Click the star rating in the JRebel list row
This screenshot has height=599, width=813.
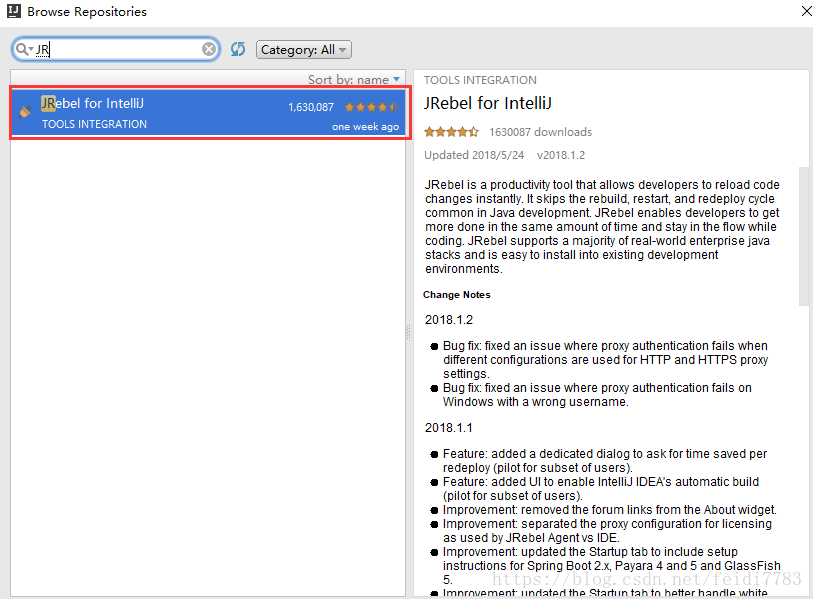point(371,107)
